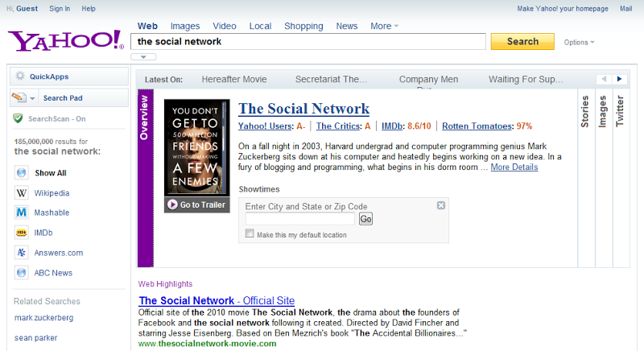Close the Showtimes location box

441,205
